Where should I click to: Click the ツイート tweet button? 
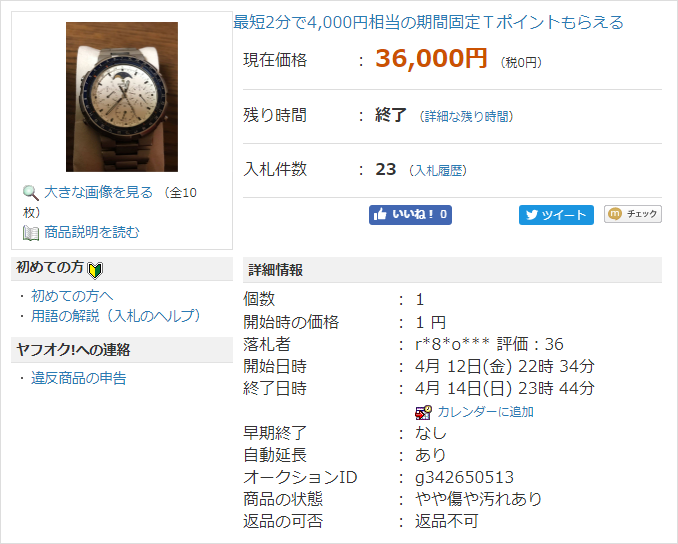tap(556, 215)
